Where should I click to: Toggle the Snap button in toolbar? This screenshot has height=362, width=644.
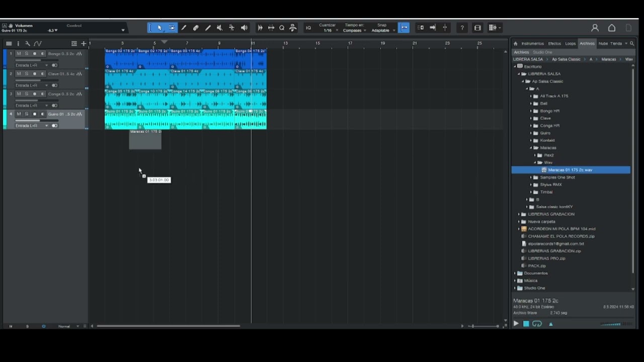(404, 28)
